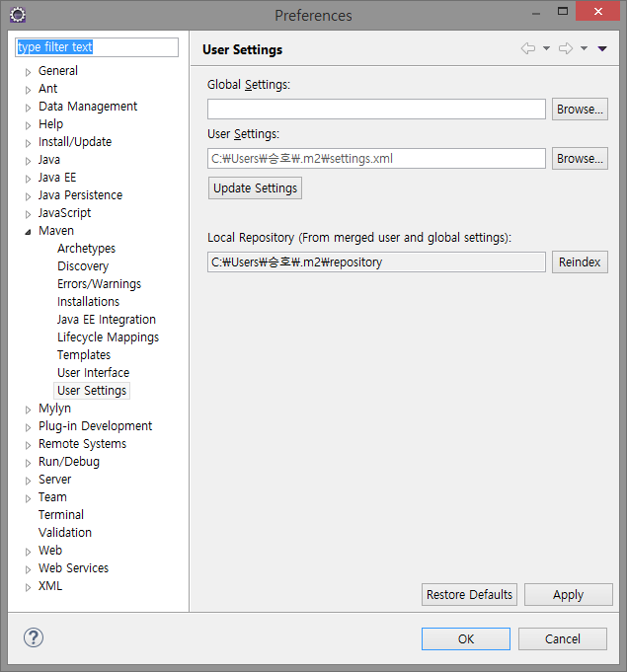Select the Maven label in tree

coord(56,231)
